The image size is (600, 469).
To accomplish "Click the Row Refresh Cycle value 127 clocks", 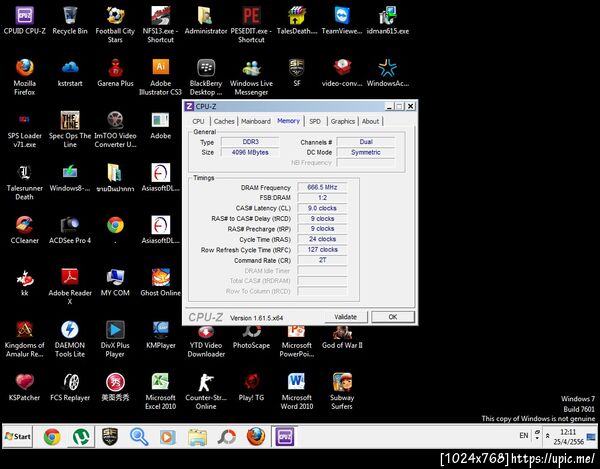I will 322,249.
